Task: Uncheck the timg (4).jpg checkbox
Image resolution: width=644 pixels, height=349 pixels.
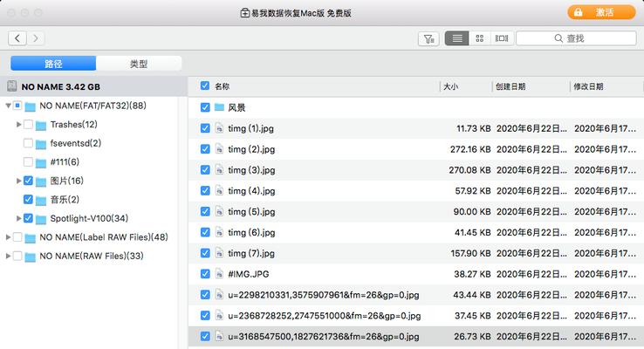Action: (205, 190)
